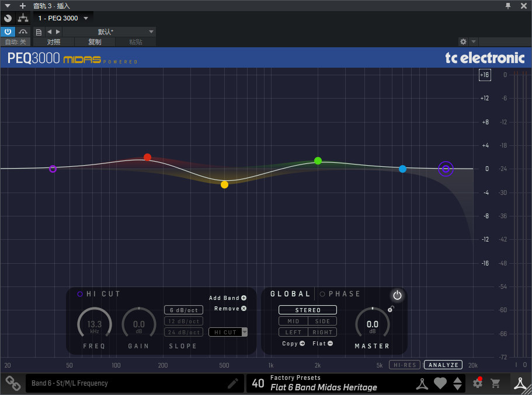Select the 6 dB/oct slope
Image resolution: width=532 pixels, height=395 pixels.
click(x=183, y=310)
